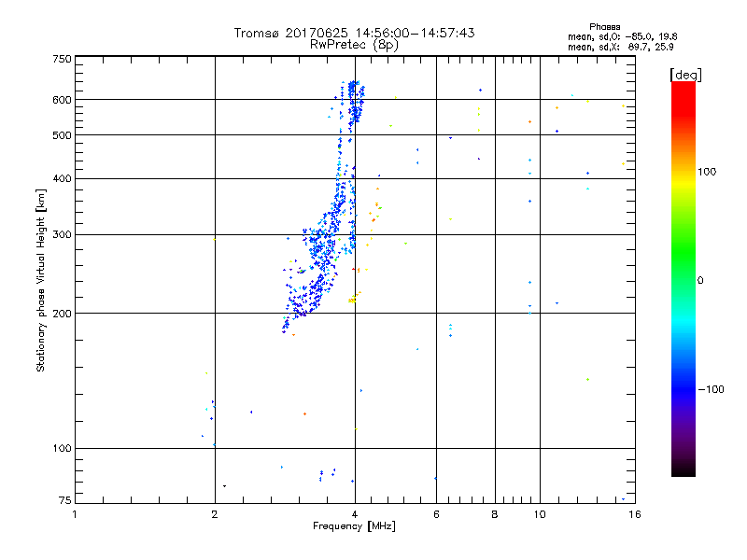The width and height of the screenshot is (747, 560).
Task: Click the x-axis tick label '2'
Action: pos(215,514)
